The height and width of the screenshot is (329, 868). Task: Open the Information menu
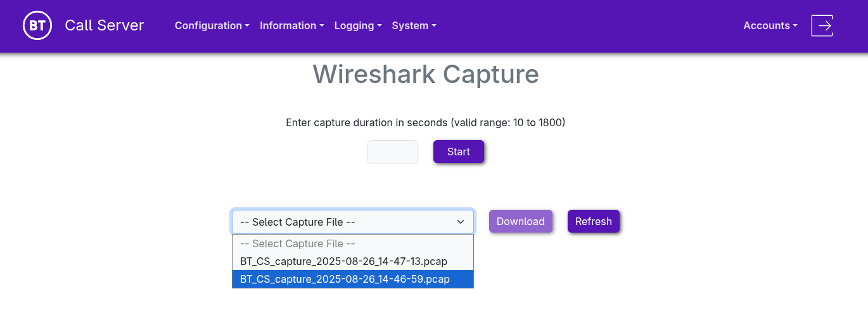(x=292, y=25)
